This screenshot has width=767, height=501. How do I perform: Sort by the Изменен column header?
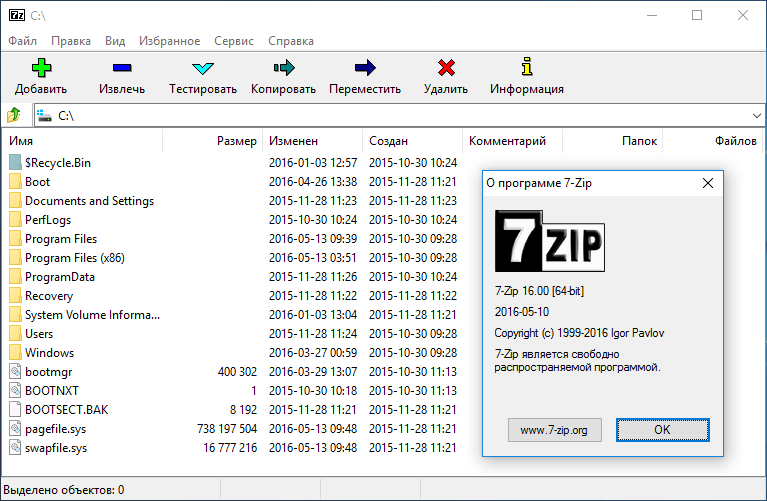[x=313, y=141]
